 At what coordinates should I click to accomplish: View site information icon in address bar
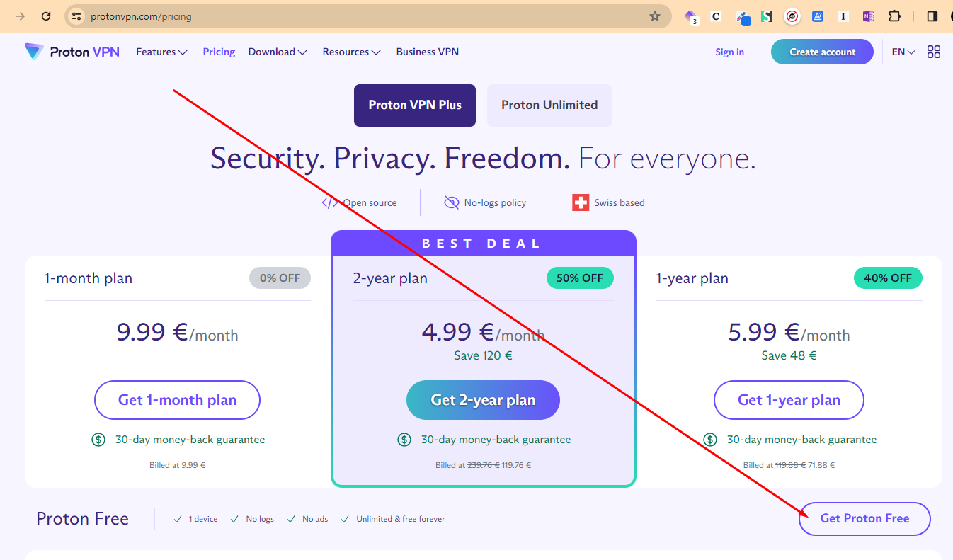tap(77, 16)
